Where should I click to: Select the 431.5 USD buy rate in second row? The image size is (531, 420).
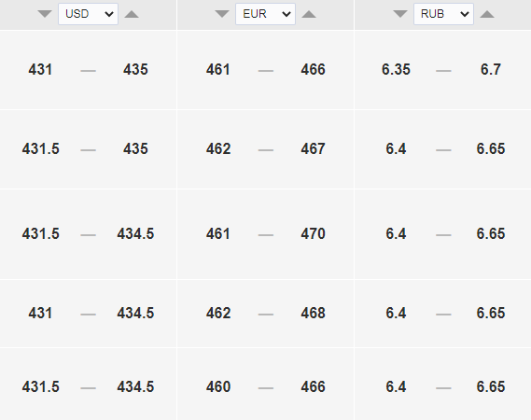(x=41, y=148)
